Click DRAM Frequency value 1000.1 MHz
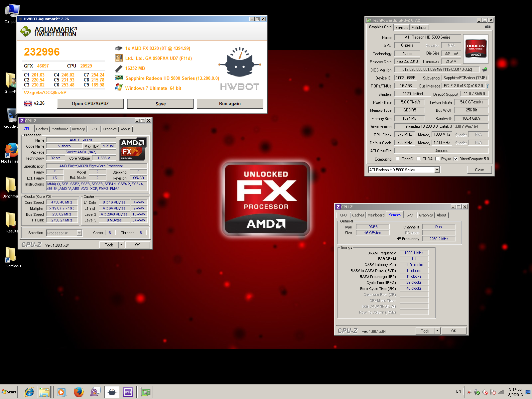 (x=414, y=253)
